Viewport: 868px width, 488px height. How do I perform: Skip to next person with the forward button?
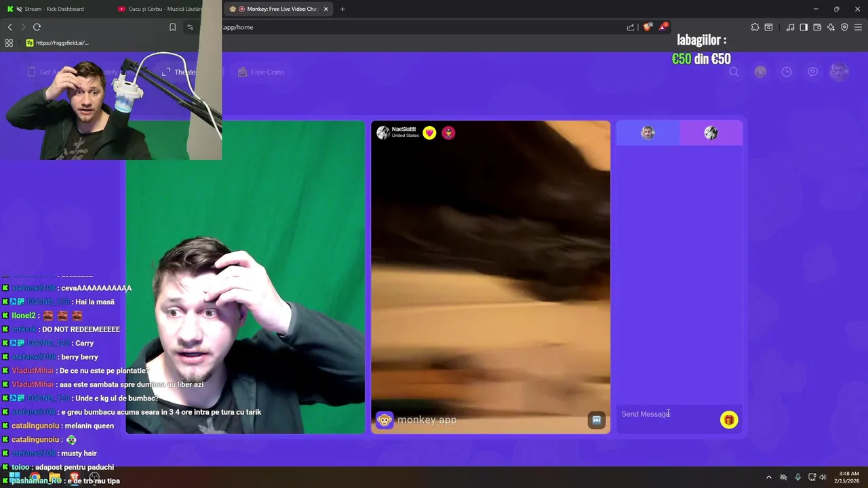[x=596, y=420]
